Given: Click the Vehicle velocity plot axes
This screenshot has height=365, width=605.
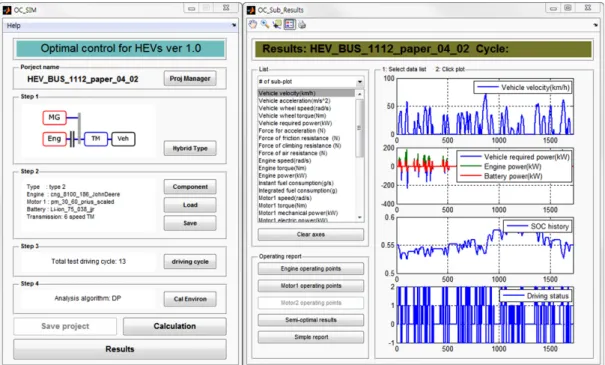Looking at the screenshot, I should (485, 106).
